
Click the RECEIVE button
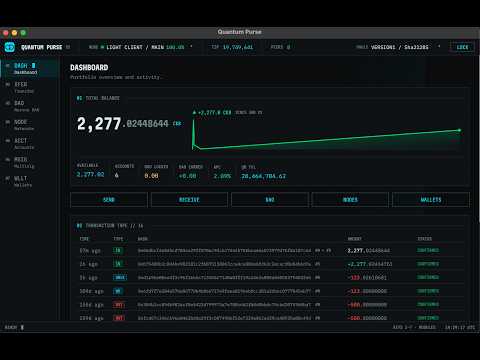click(x=189, y=200)
